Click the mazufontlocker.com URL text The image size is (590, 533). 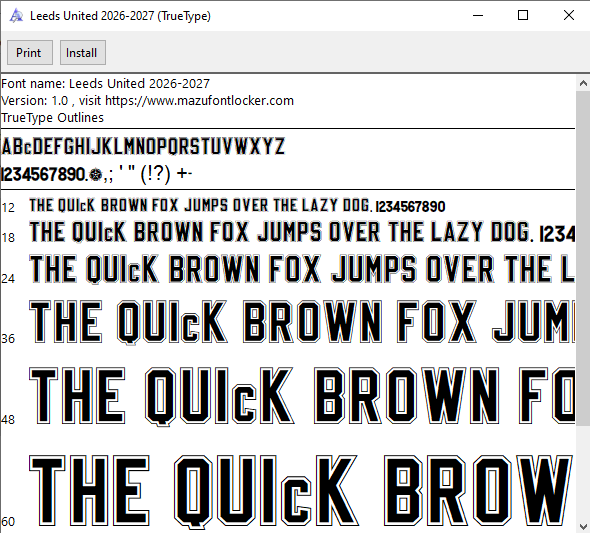tap(199, 101)
